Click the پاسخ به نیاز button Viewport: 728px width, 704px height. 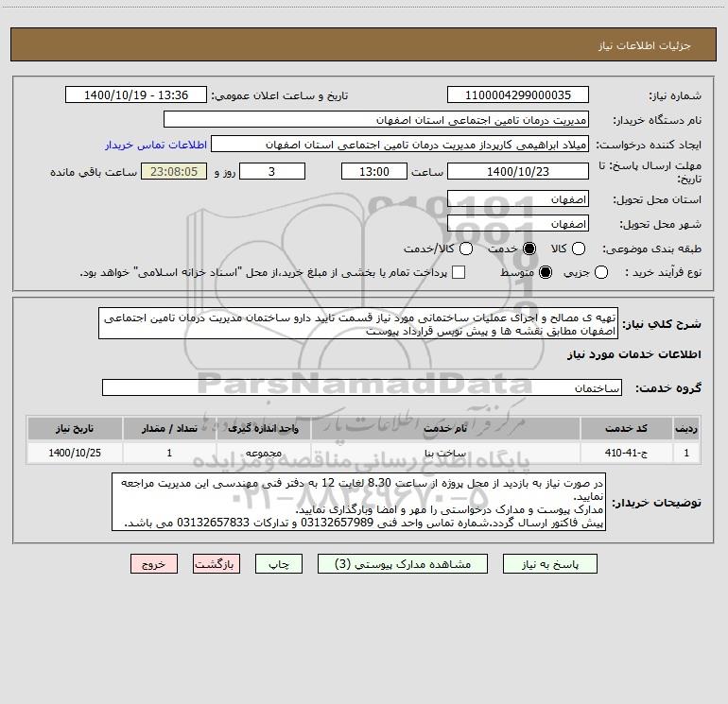click(x=550, y=564)
